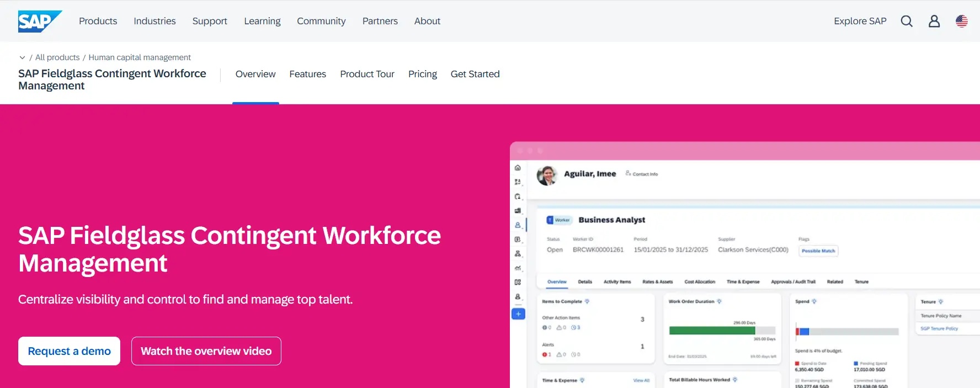Select the Cost Allocation tab in the preview
This screenshot has width=980, height=388.
(700, 281)
